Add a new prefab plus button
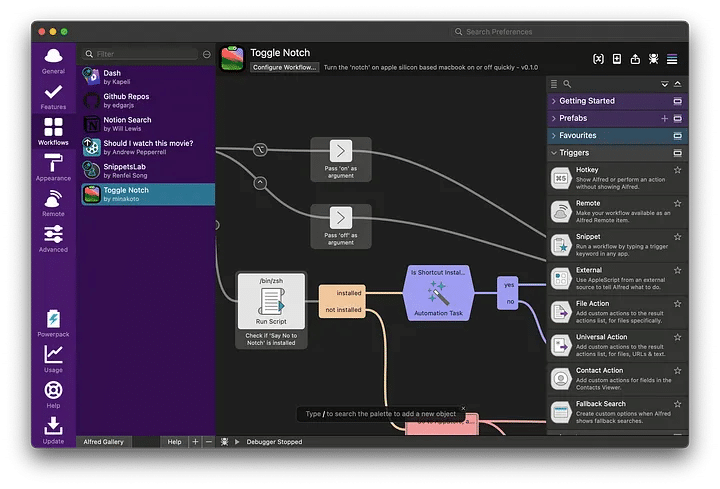Viewport: 720px width, 489px height. tap(664, 118)
